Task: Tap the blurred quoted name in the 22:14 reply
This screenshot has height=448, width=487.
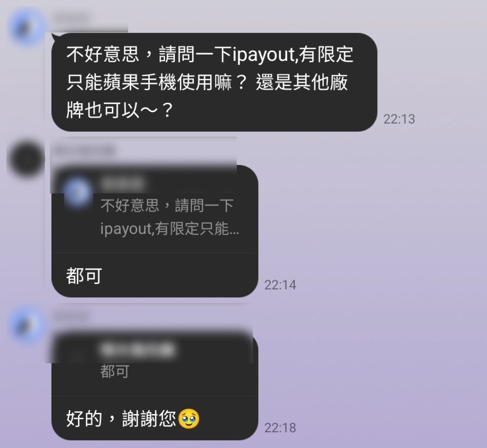Action: tap(123, 183)
